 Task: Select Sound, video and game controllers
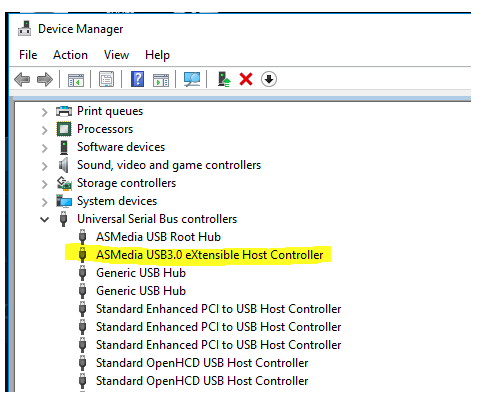coord(169,165)
